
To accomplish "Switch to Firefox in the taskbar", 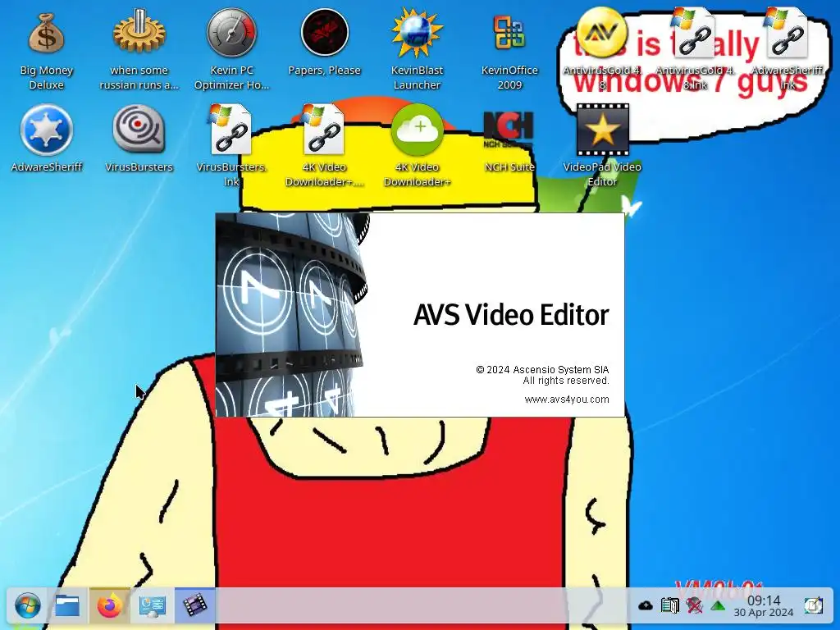I will pyautogui.click(x=110, y=606).
